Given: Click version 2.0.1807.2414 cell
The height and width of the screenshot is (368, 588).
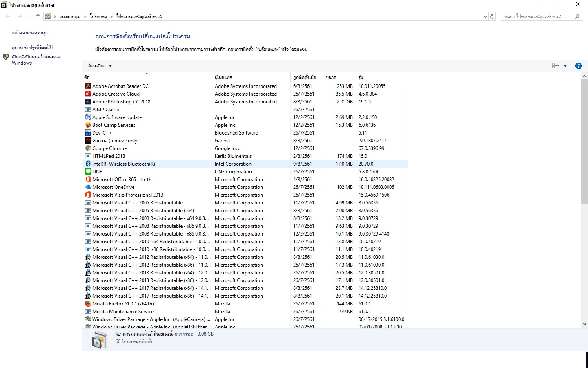Looking at the screenshot, I should point(372,140).
